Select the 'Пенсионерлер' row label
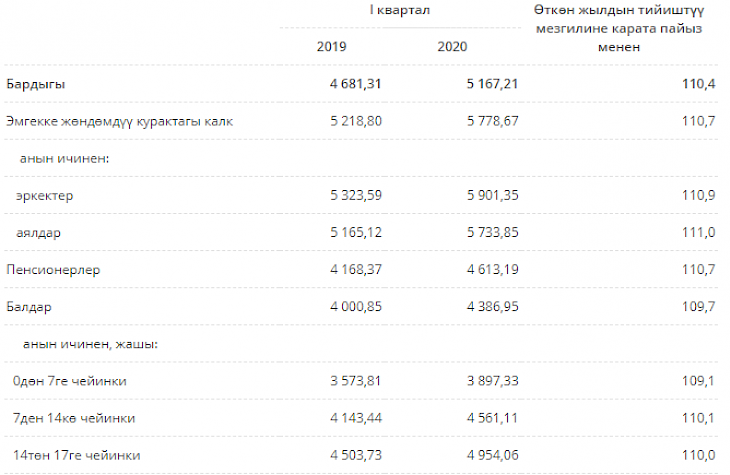The width and height of the screenshot is (730, 475). (53, 270)
